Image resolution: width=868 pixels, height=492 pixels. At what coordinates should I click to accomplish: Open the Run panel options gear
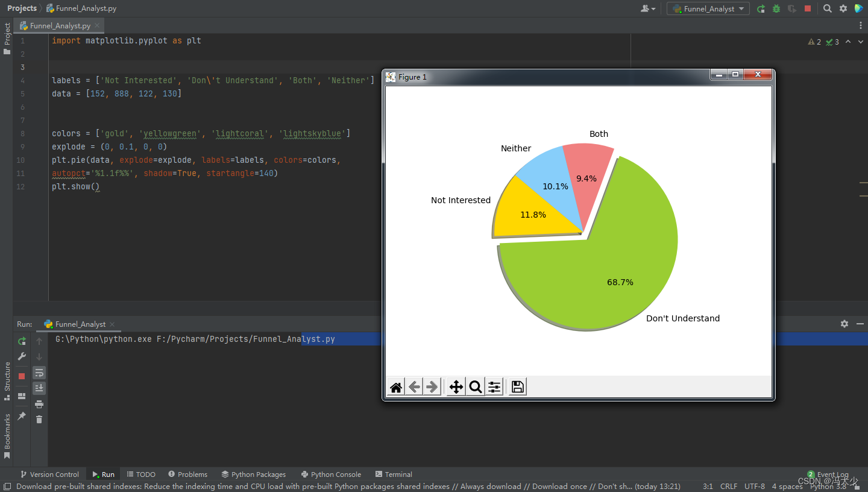pos(844,324)
